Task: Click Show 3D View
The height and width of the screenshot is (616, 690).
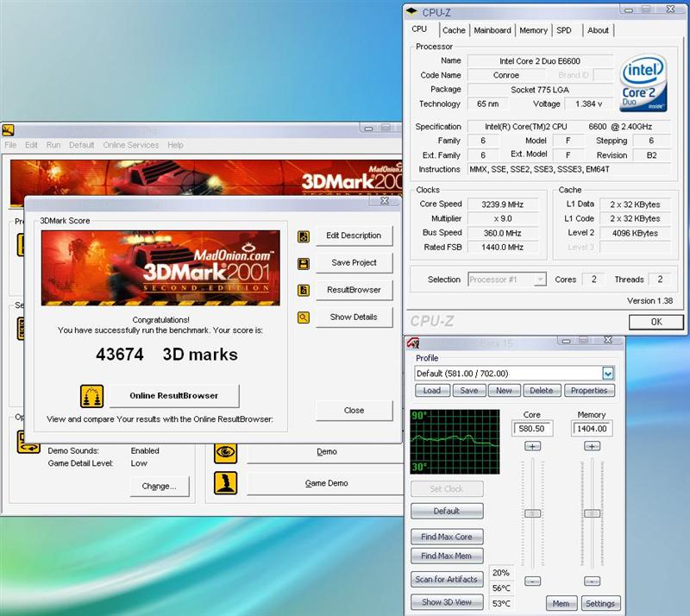Action: coord(447,602)
